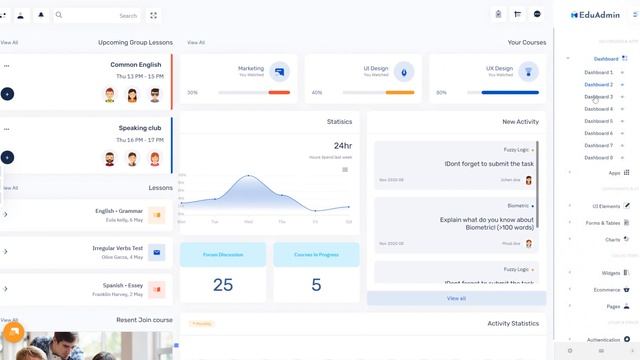Click the Forum Discussion button
640x360 pixels.
click(x=223, y=254)
